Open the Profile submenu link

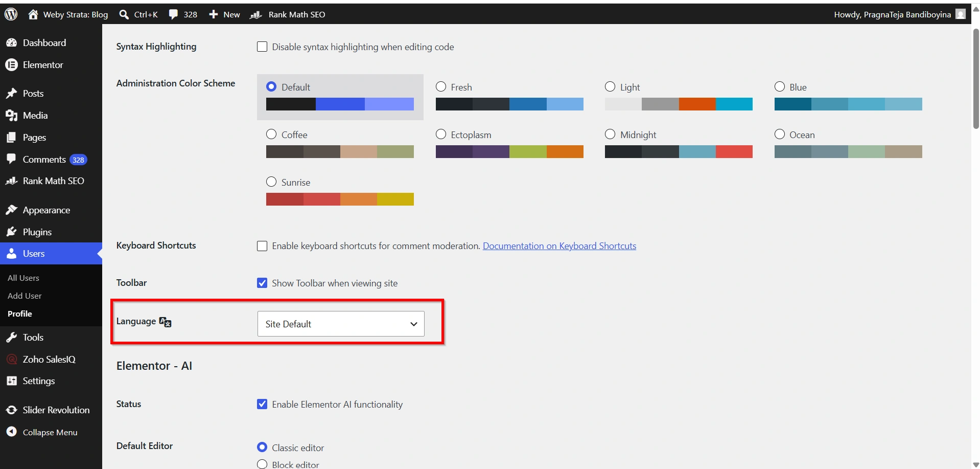[20, 314]
